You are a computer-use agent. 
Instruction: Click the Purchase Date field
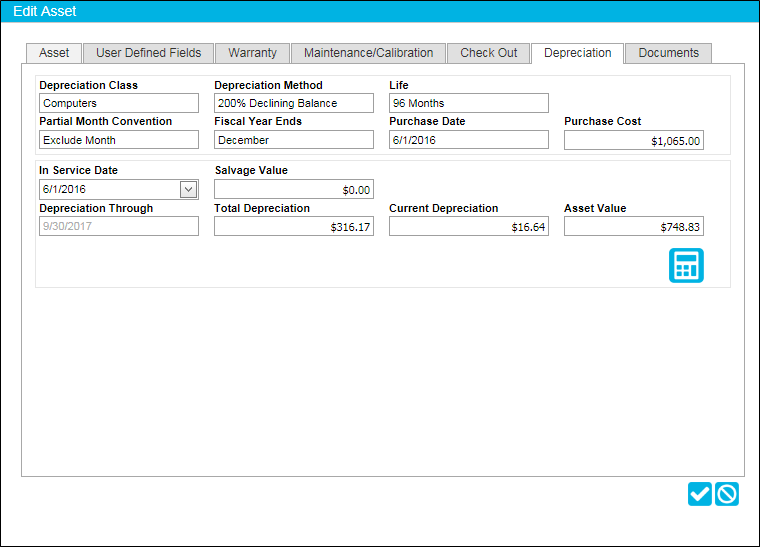tap(469, 140)
